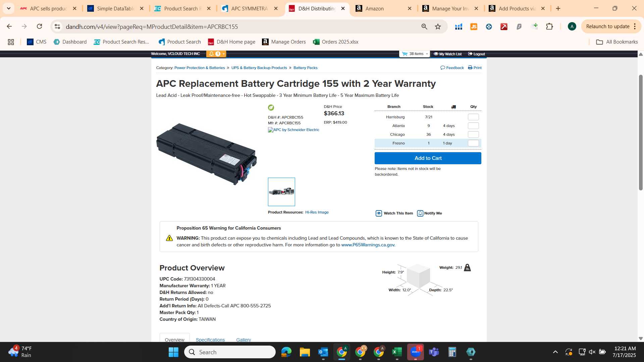The width and height of the screenshot is (644, 362).
Task: Open the site information icon in address bar
Action: coord(57,26)
